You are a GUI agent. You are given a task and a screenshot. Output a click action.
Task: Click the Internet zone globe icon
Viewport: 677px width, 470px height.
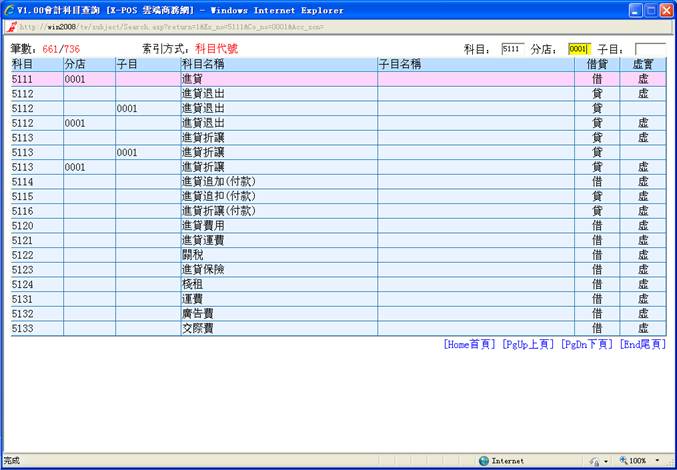point(484,461)
